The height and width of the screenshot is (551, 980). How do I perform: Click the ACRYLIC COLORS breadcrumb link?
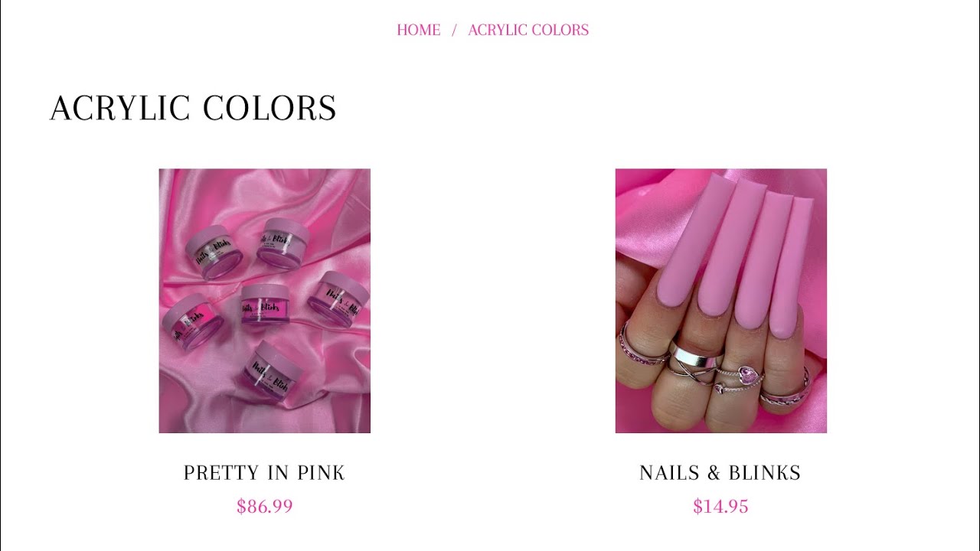(528, 30)
